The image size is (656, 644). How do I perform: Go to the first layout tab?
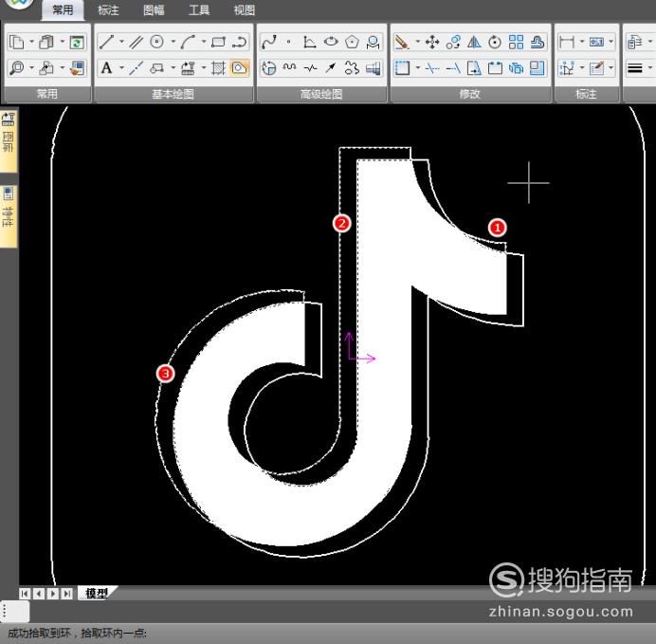coord(25,593)
